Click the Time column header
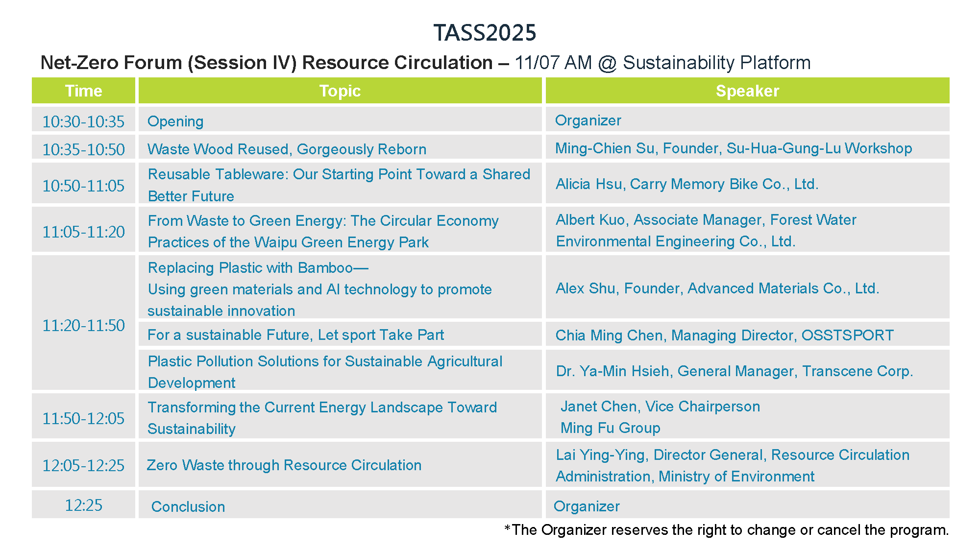The image size is (980, 551). (83, 91)
